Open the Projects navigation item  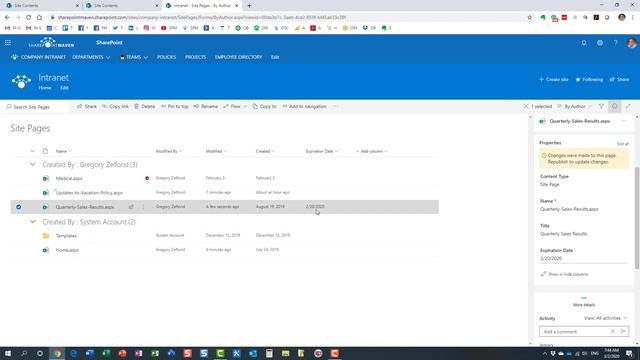(196, 57)
